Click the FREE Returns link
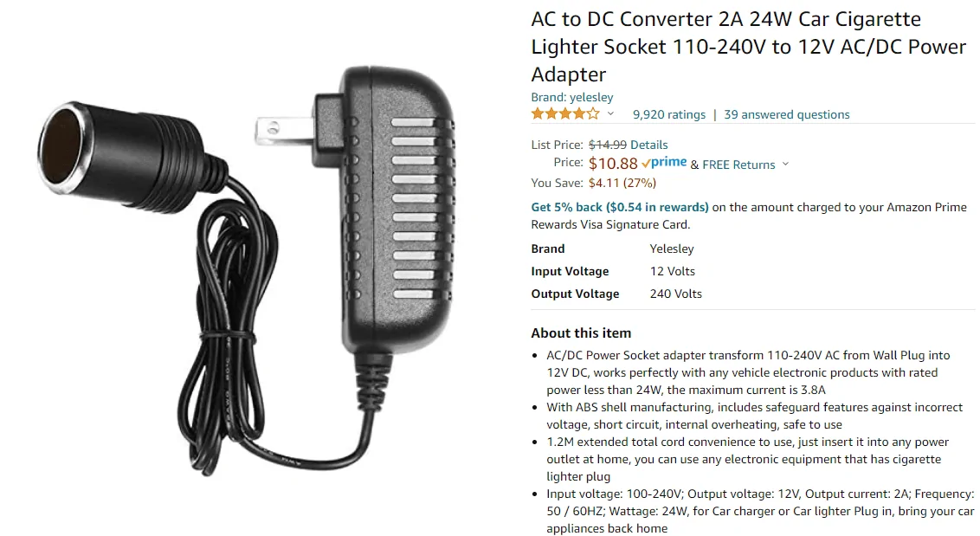The image size is (980, 536). 738,165
